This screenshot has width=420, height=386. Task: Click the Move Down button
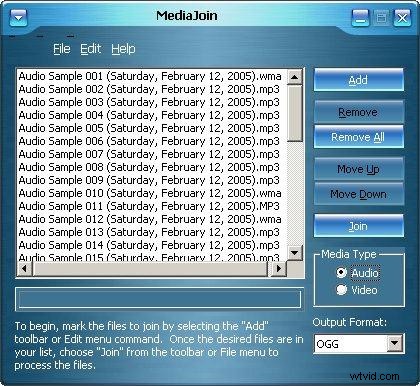tap(359, 194)
